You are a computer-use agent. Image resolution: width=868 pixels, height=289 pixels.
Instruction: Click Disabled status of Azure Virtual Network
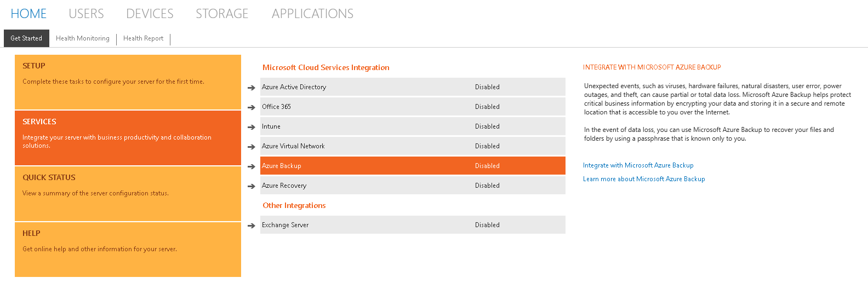487,146
